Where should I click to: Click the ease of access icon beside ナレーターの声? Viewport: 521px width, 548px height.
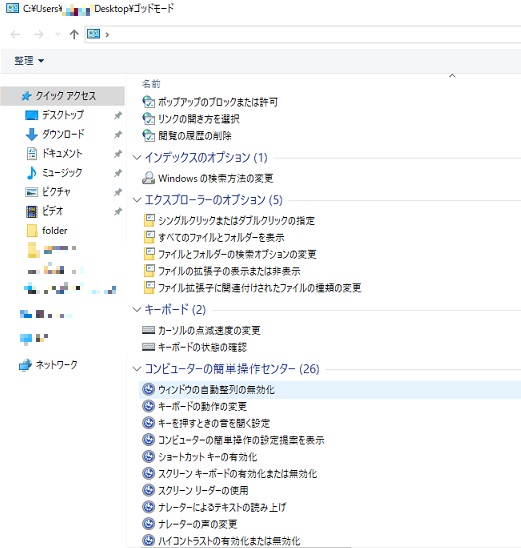149,524
